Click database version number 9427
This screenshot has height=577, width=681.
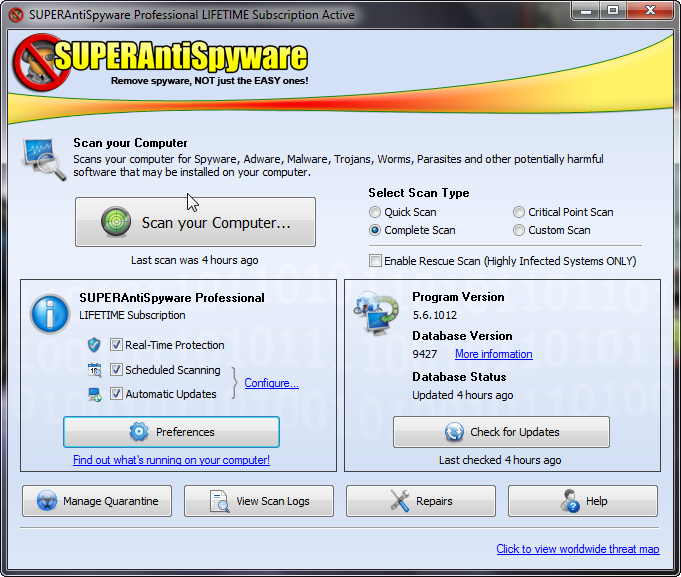[425, 354]
